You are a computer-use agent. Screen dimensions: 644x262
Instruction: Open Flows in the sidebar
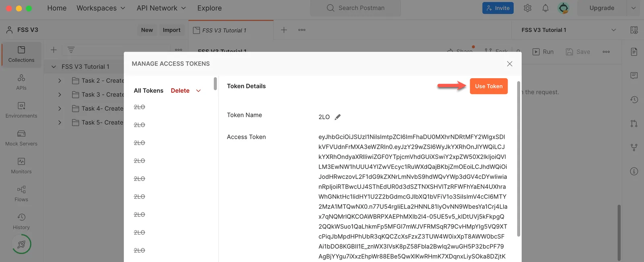click(21, 193)
